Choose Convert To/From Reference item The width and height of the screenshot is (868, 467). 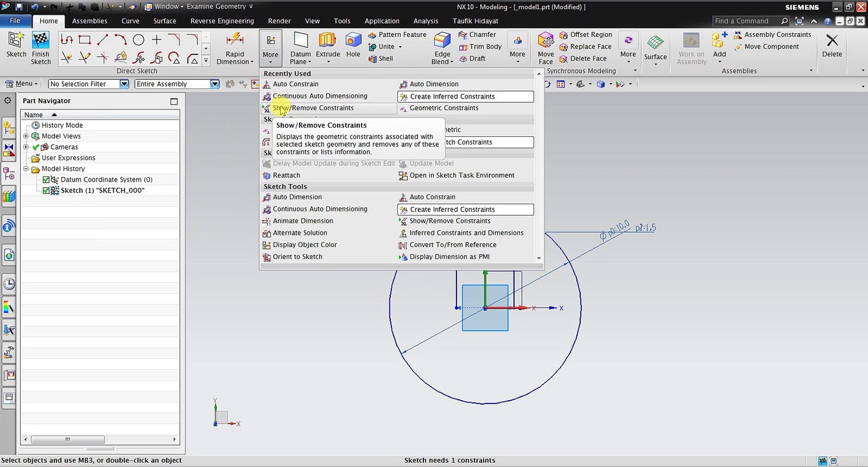[448, 245]
